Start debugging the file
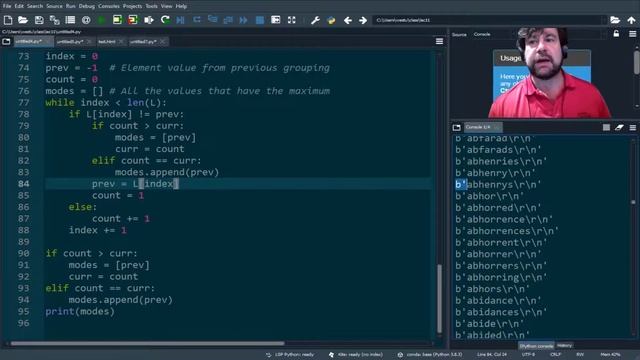640x360 pixels. pos(180,20)
